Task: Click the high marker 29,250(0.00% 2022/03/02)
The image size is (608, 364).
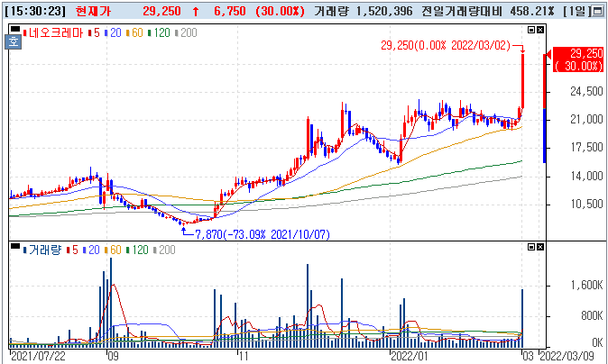Action: click(x=446, y=46)
